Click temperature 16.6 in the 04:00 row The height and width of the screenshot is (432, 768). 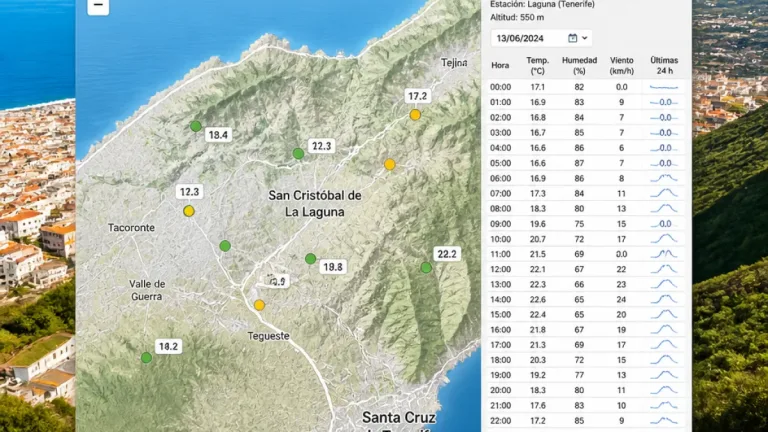[537, 148]
